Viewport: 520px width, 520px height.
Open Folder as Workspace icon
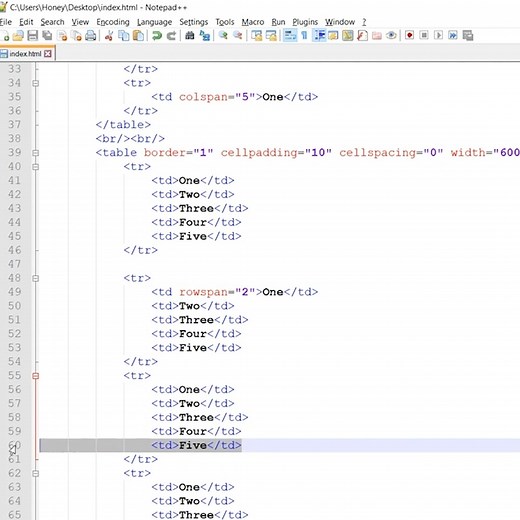[x=377, y=35]
